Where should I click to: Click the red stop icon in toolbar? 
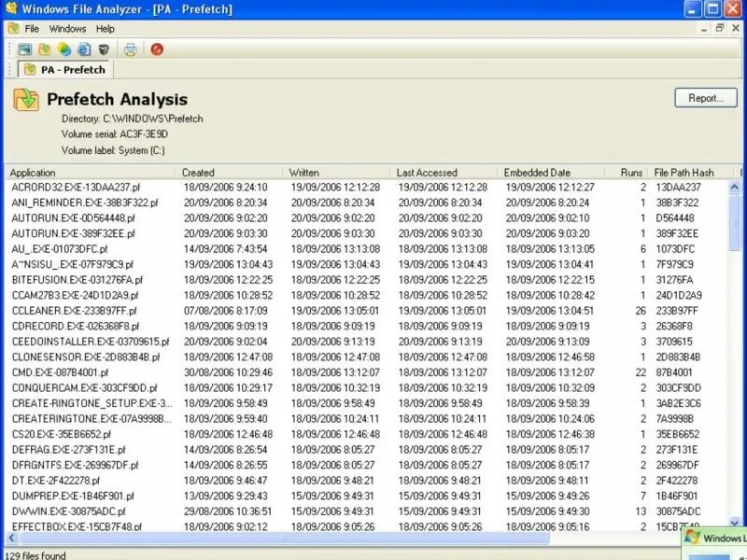click(x=157, y=49)
